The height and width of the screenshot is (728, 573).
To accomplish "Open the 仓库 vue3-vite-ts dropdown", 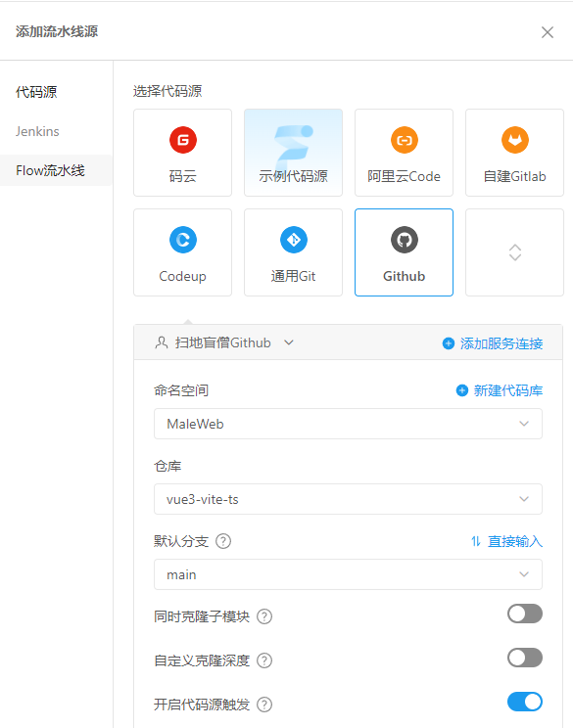I will 348,499.
